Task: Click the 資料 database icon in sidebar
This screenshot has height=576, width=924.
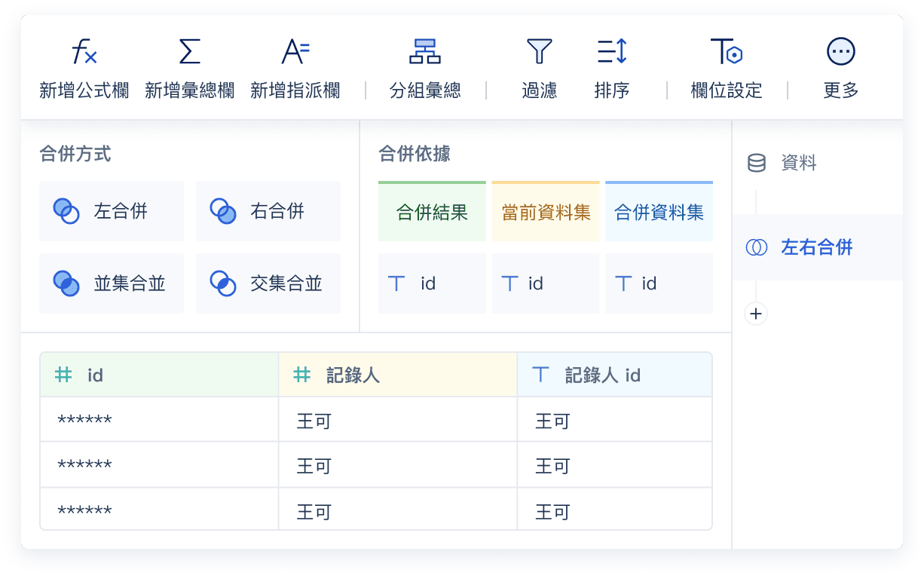Action: [x=757, y=163]
